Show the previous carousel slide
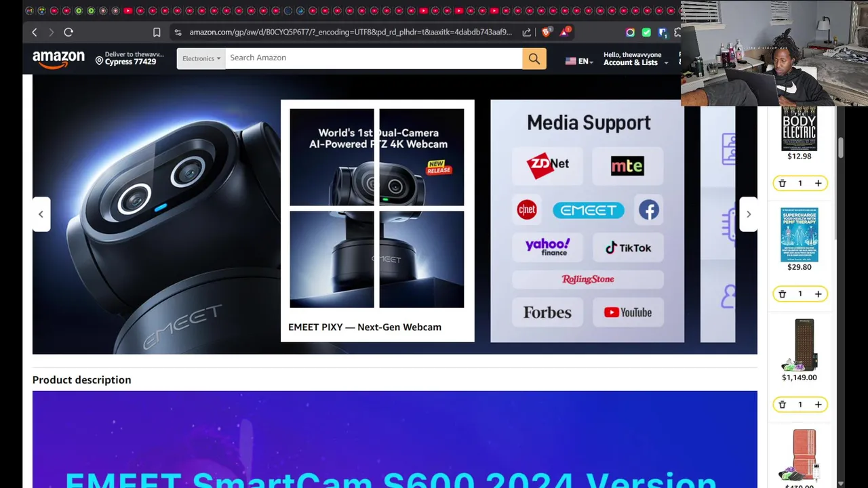The image size is (868, 488). 41,214
